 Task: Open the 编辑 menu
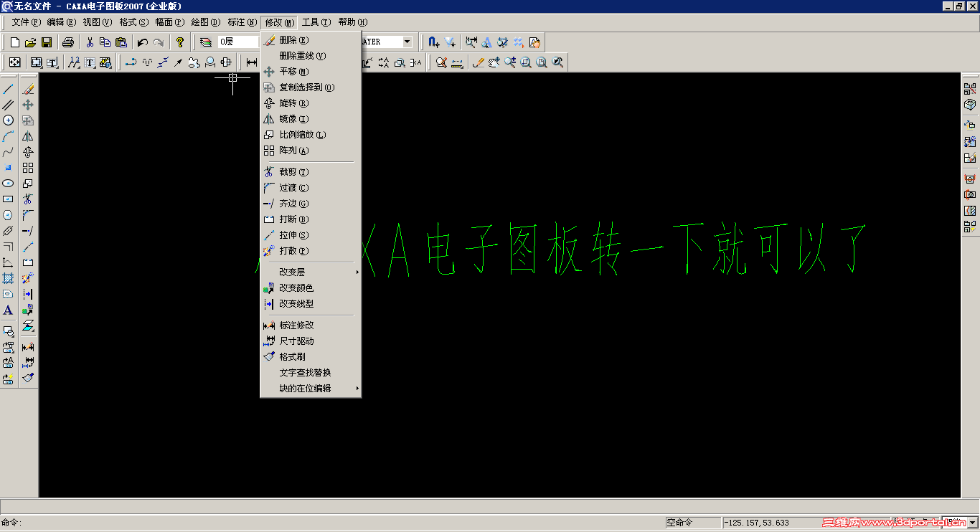[x=62, y=22]
